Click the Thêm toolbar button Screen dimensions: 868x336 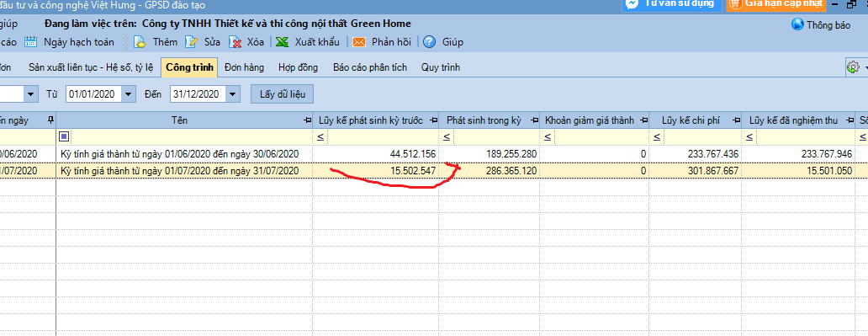click(x=156, y=41)
